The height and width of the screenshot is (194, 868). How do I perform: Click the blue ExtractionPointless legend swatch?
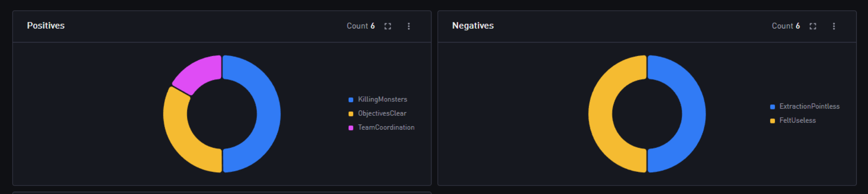[x=773, y=107]
